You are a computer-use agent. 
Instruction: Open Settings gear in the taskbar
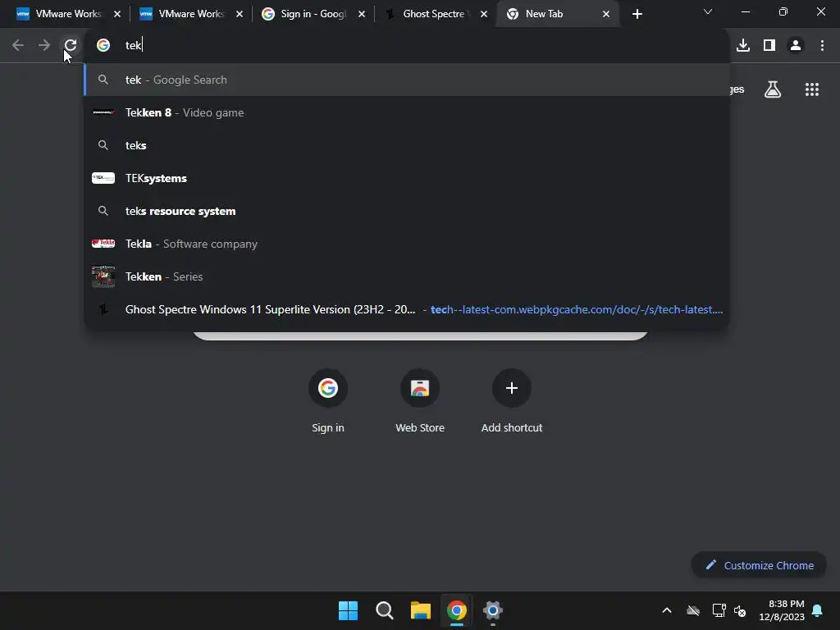pos(493,610)
